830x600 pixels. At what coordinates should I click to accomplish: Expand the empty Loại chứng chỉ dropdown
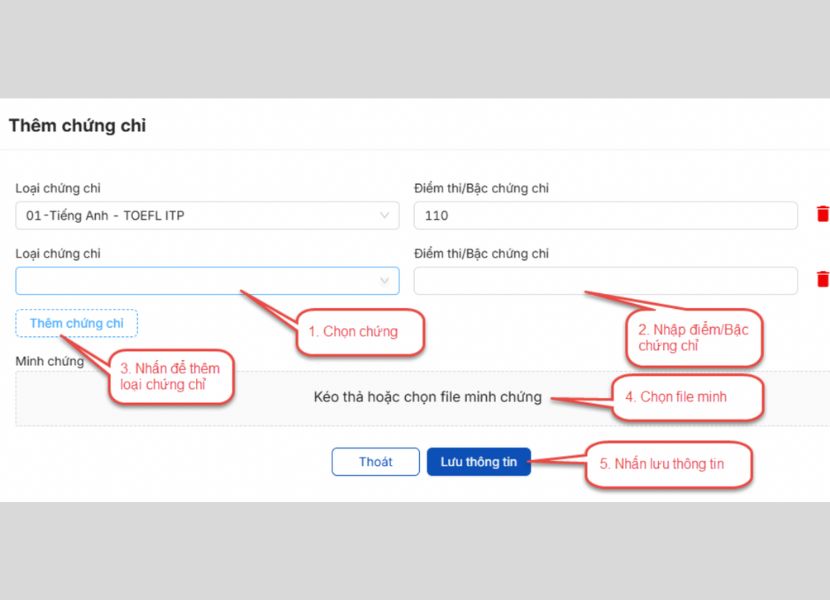pyautogui.click(x=200, y=281)
